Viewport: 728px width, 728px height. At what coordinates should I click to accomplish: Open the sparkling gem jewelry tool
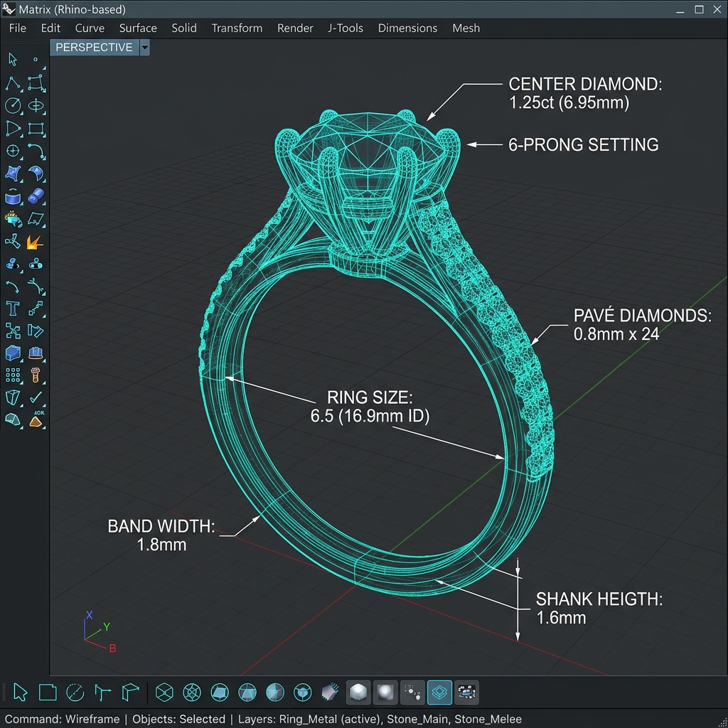click(13, 219)
